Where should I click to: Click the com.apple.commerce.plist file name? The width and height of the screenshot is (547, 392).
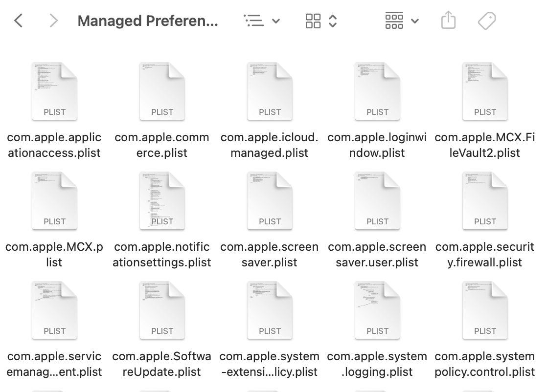coord(162,145)
